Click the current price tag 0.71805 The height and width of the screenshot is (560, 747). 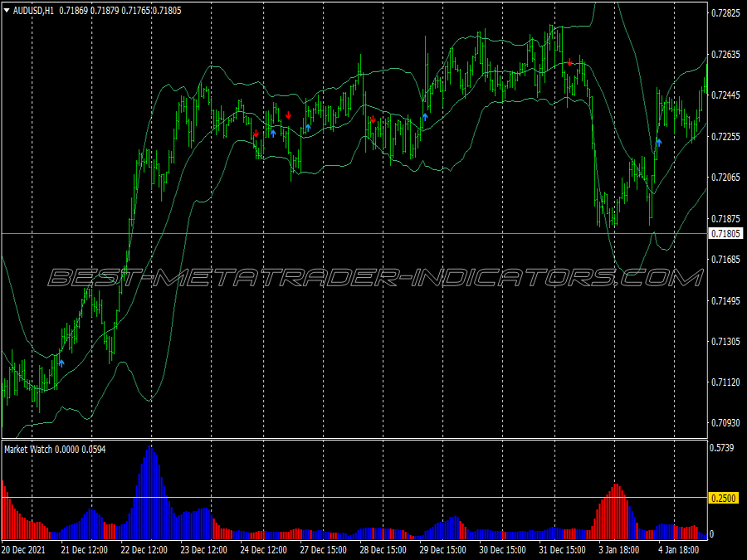[726, 233]
